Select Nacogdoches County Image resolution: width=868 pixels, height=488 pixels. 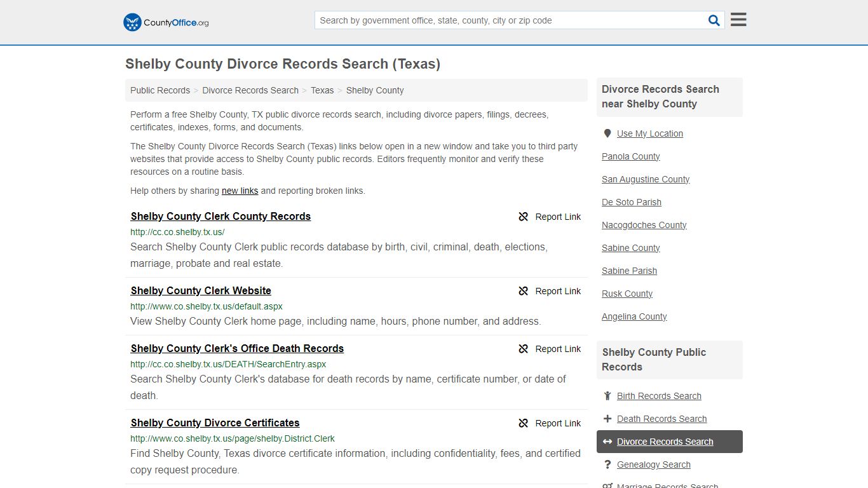(x=644, y=225)
